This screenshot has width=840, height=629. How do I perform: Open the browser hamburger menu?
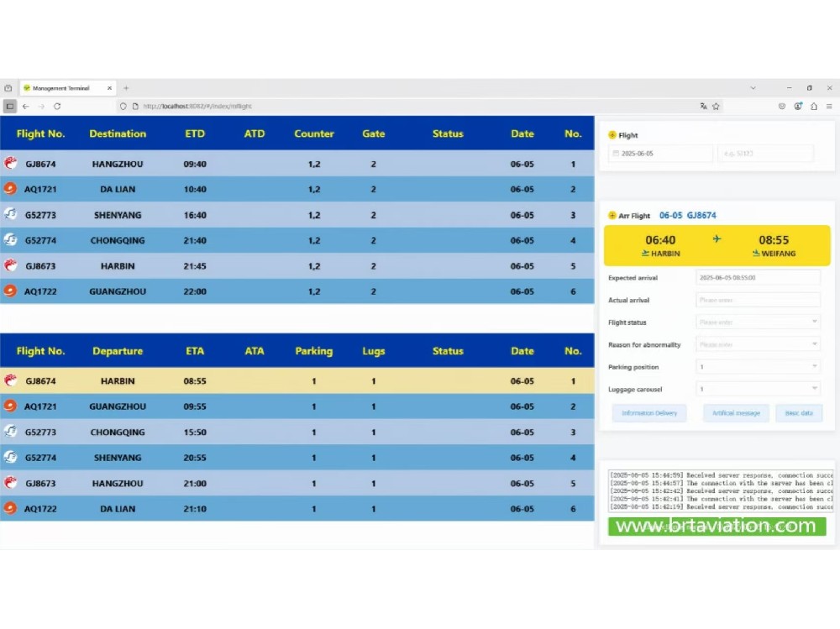coord(829,106)
